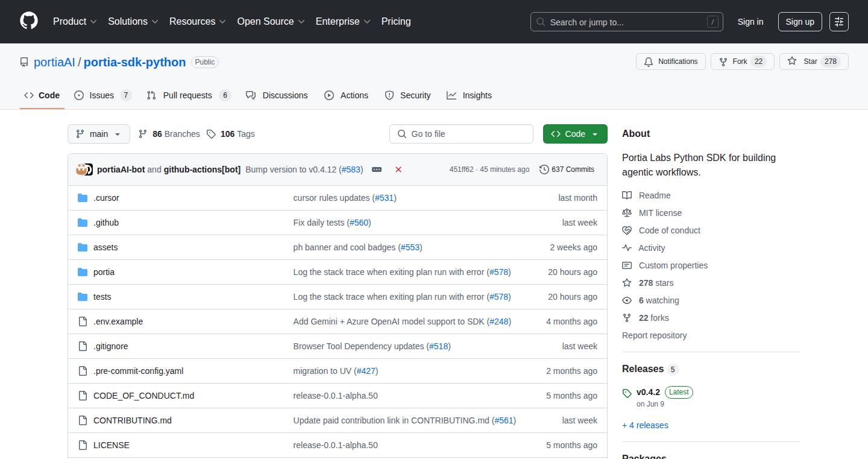Open the main branch dropdown
The height and width of the screenshot is (459, 868).
[99, 134]
